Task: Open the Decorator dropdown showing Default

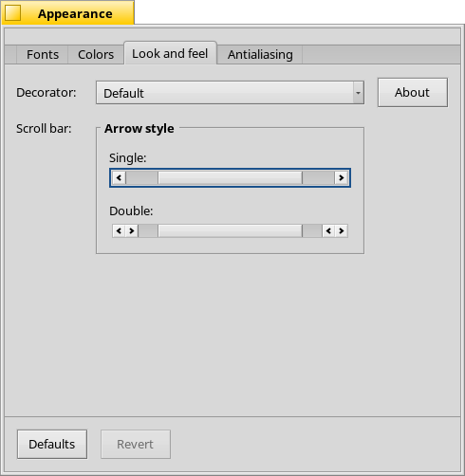Action: pyautogui.click(x=230, y=93)
